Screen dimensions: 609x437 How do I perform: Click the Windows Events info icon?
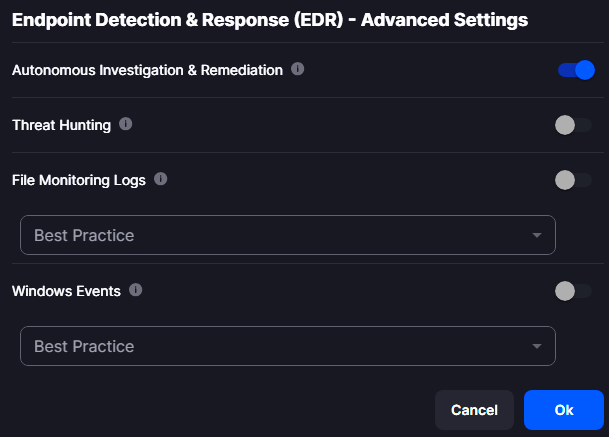point(136,291)
